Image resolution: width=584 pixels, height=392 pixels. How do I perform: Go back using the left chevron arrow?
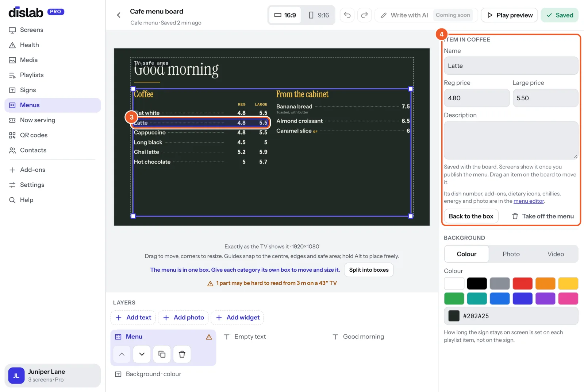pyautogui.click(x=119, y=15)
